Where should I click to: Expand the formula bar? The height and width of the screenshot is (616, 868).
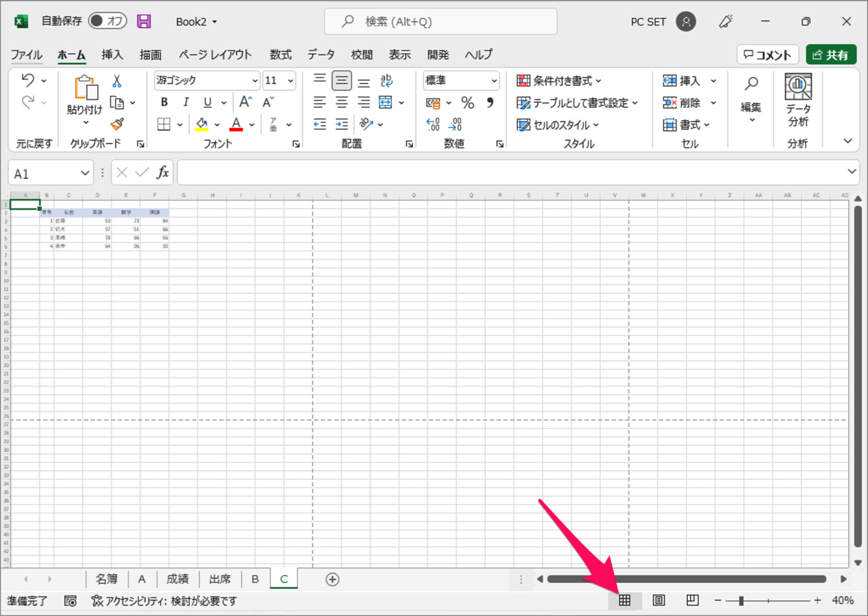pyautogui.click(x=852, y=171)
